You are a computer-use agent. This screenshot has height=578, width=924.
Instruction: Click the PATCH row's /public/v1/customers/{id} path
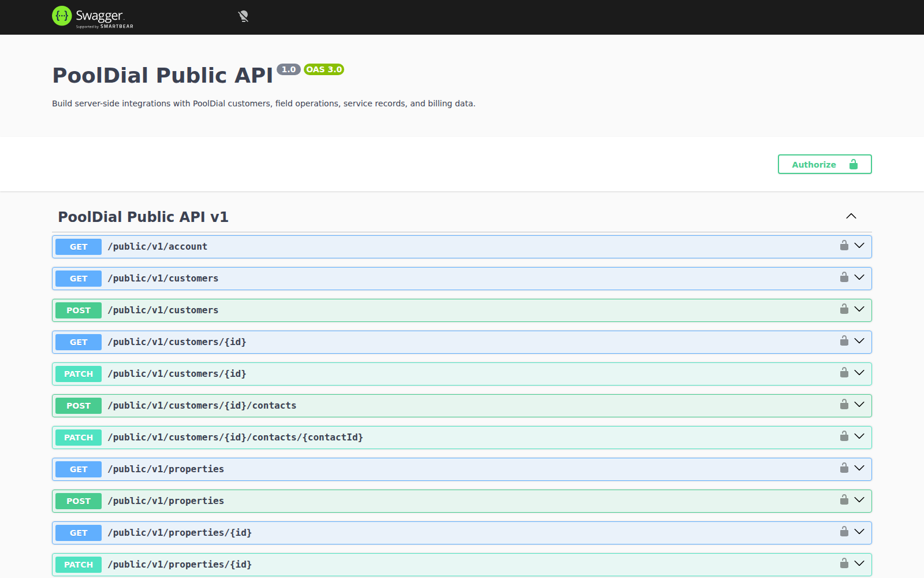point(177,374)
